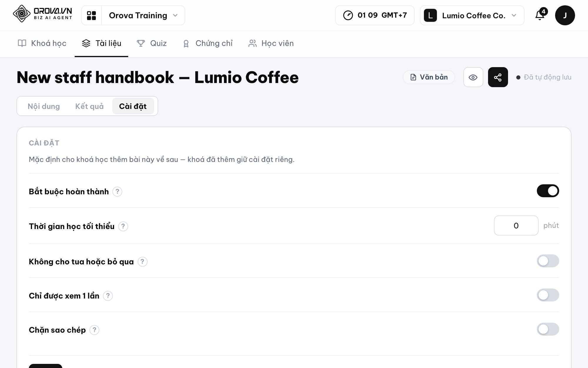Preview the document with the eye icon
Image resolution: width=588 pixels, height=368 pixels.
pos(473,77)
